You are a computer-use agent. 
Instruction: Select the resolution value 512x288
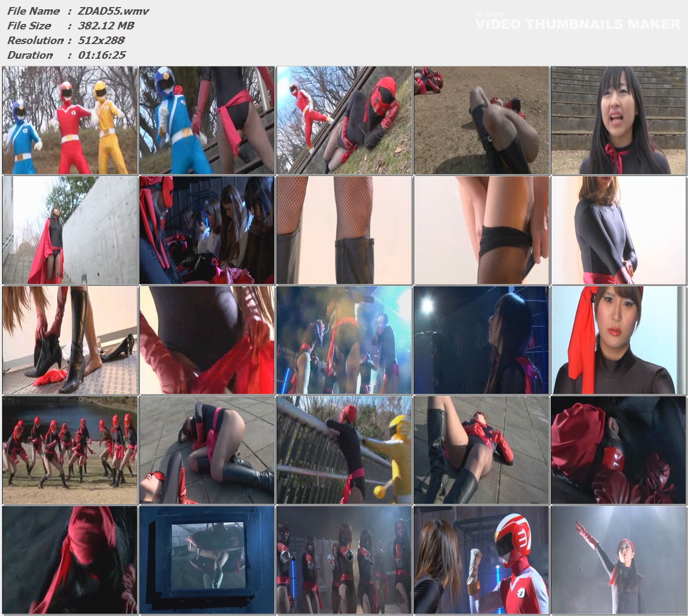tap(101, 40)
